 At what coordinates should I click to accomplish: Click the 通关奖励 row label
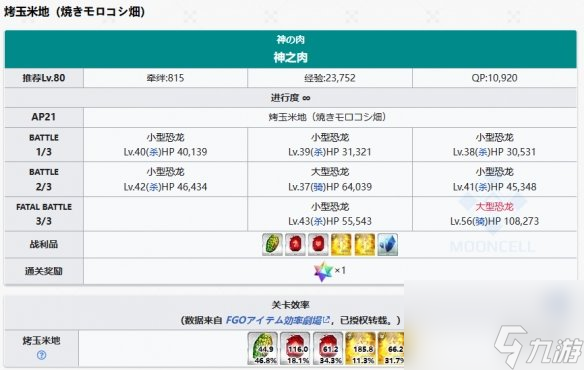coord(44,271)
